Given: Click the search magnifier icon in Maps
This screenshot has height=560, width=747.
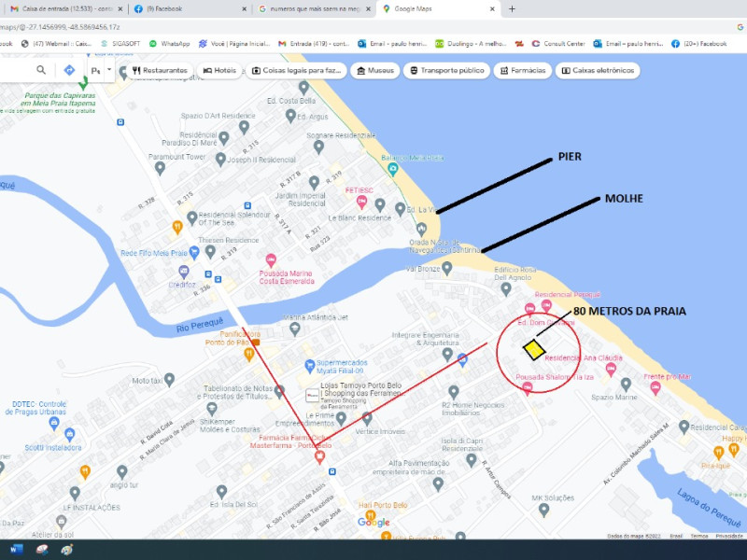Looking at the screenshot, I should [x=41, y=70].
